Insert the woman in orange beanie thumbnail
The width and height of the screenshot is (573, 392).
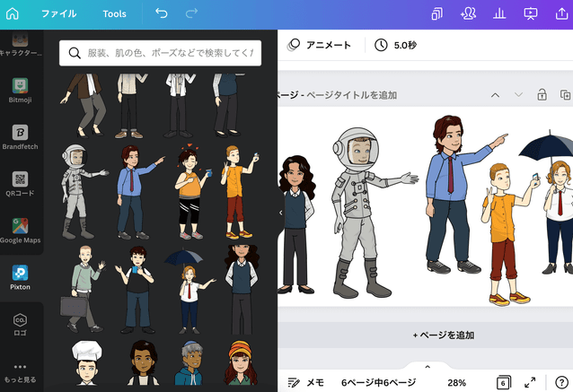coord(240,362)
